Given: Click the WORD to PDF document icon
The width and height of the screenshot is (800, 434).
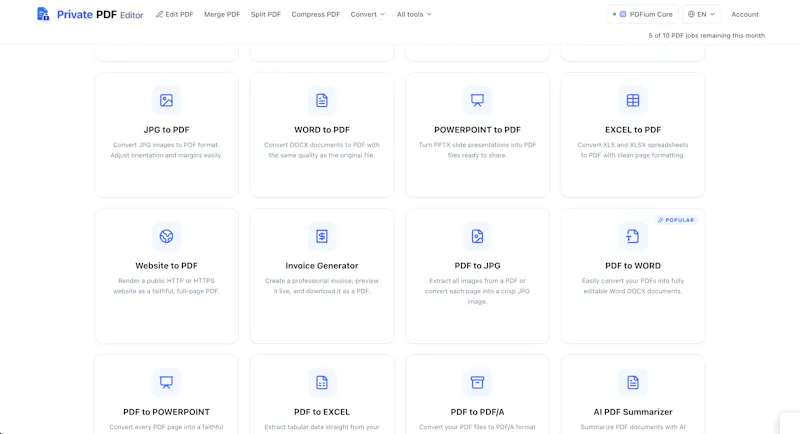Looking at the screenshot, I should pos(322,100).
